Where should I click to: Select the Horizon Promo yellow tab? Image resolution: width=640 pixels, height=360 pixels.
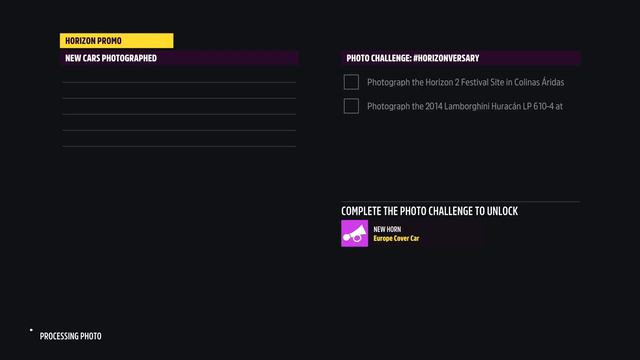(116, 41)
